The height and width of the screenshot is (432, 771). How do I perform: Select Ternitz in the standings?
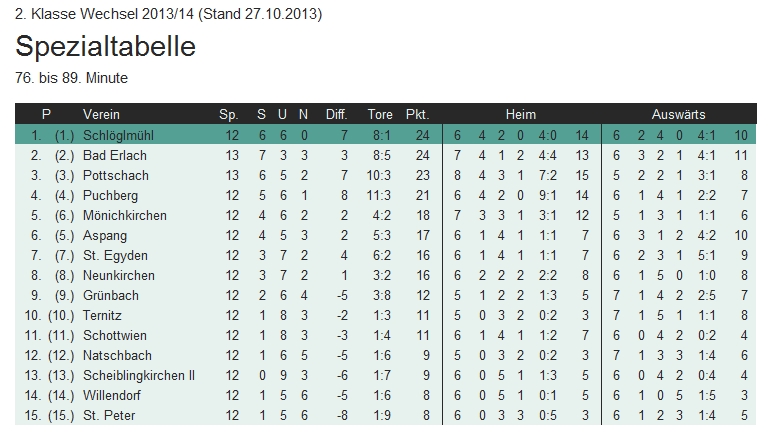click(104, 315)
